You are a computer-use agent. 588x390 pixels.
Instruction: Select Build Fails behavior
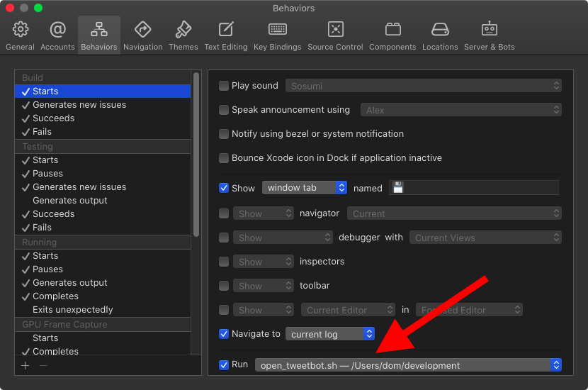coord(103,132)
